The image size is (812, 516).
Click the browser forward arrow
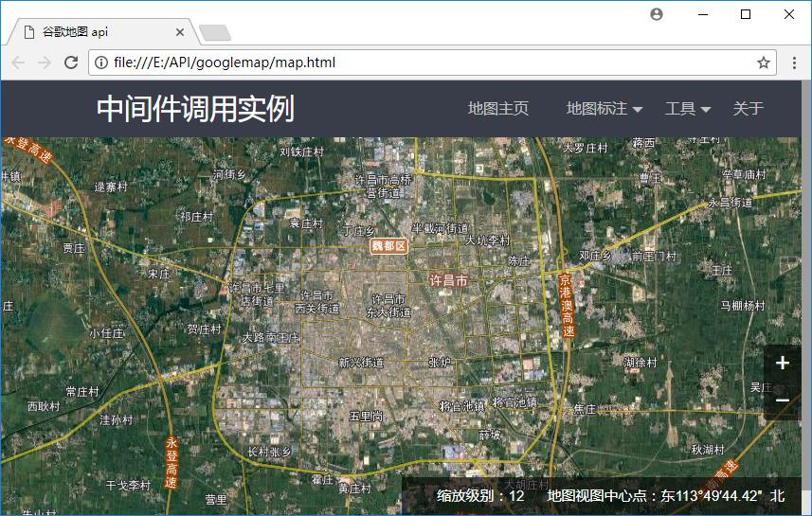(x=45, y=62)
